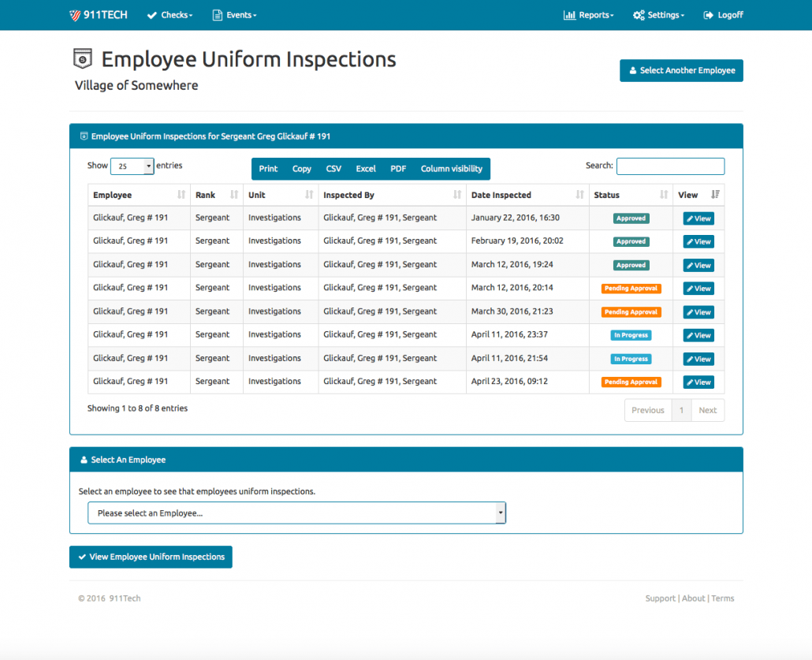Image resolution: width=812 pixels, height=660 pixels.
Task: Click inside the Search input field
Action: tap(670, 166)
